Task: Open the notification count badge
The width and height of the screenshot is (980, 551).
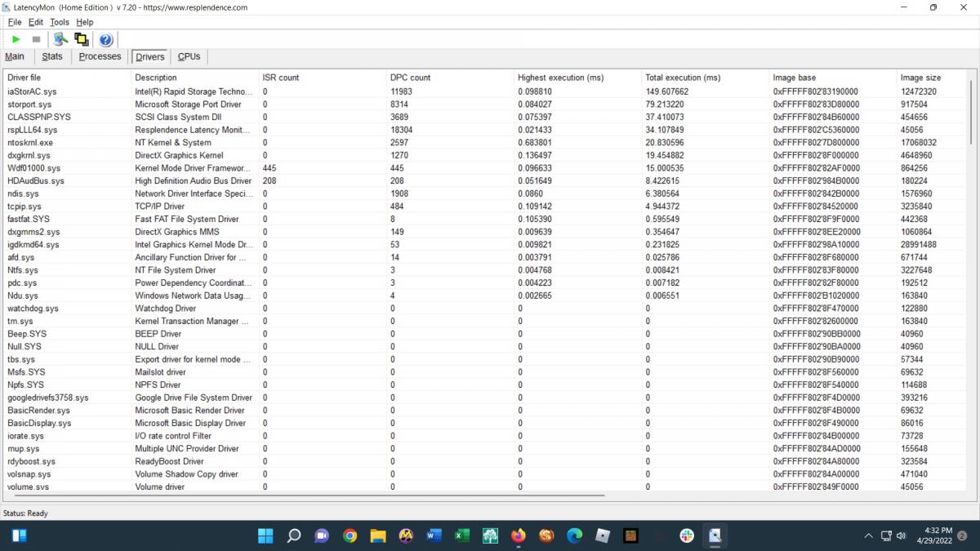Action: click(962, 535)
